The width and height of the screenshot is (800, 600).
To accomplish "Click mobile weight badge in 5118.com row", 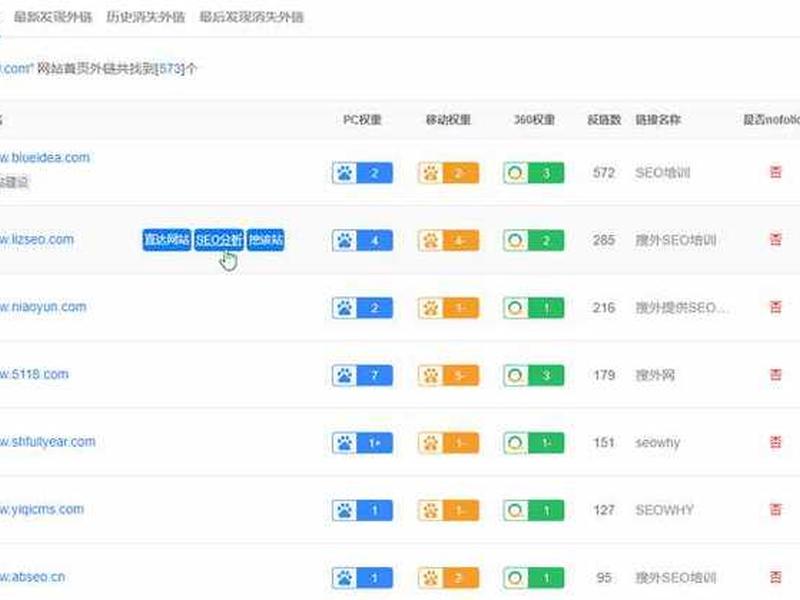I will point(448,376).
